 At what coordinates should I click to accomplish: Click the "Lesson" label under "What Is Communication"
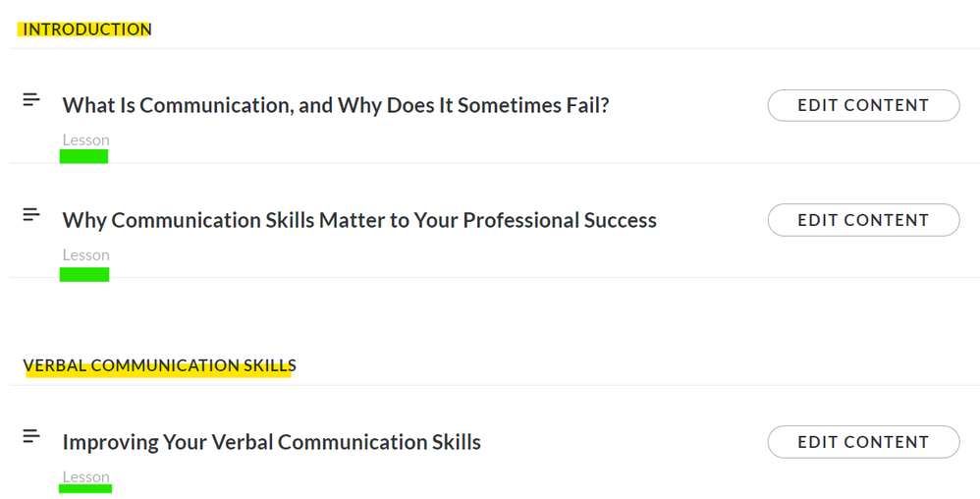pyautogui.click(x=85, y=139)
